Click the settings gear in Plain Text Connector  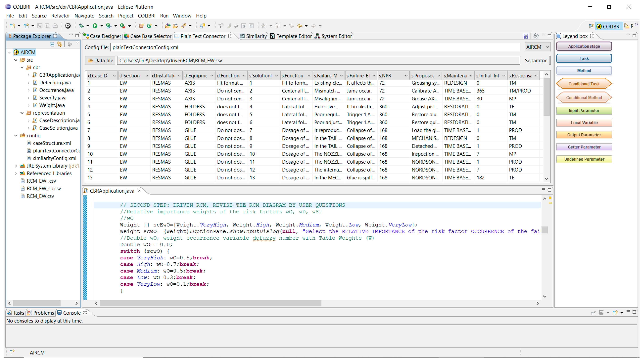[536, 36]
